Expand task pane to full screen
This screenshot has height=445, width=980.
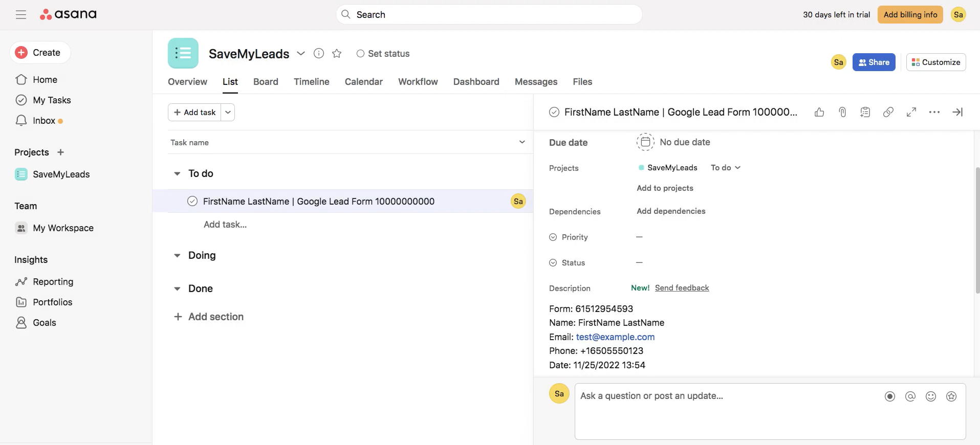pos(911,112)
